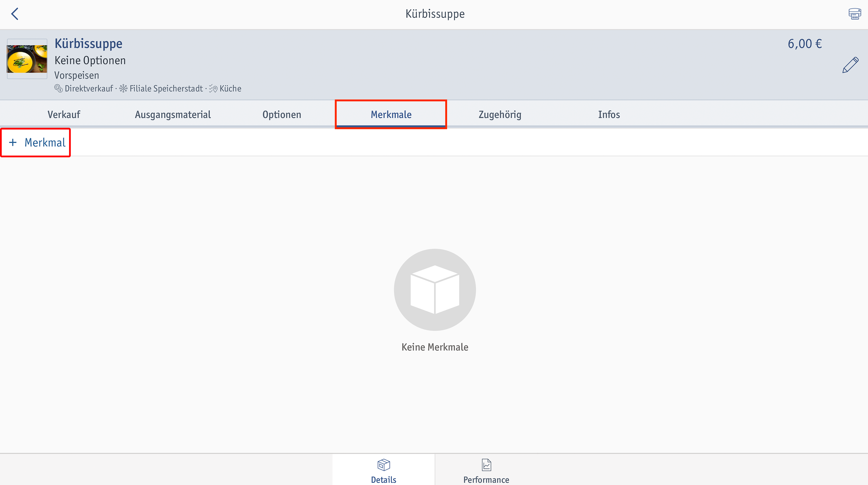
Task: Switch to the Verkauf tab
Action: (x=64, y=115)
